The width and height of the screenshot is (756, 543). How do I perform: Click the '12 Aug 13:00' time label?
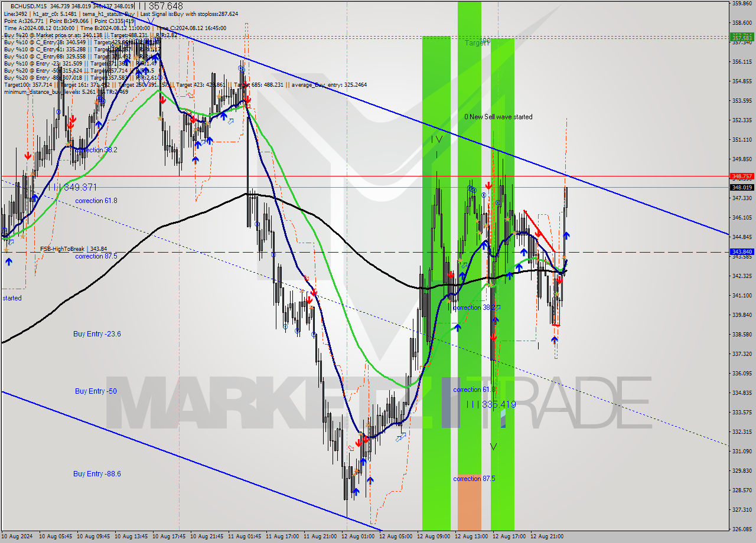click(472, 537)
